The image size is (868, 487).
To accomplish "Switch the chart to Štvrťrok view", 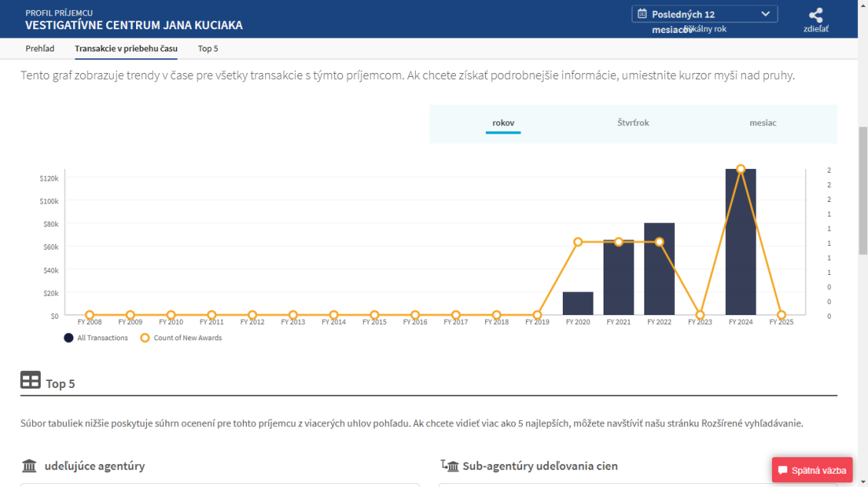I will coord(634,123).
